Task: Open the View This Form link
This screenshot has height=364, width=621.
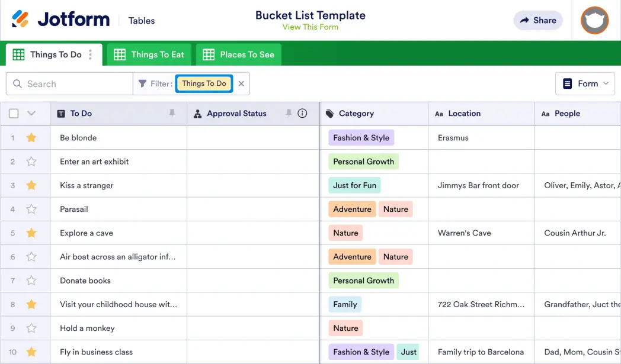Action: coord(310,27)
